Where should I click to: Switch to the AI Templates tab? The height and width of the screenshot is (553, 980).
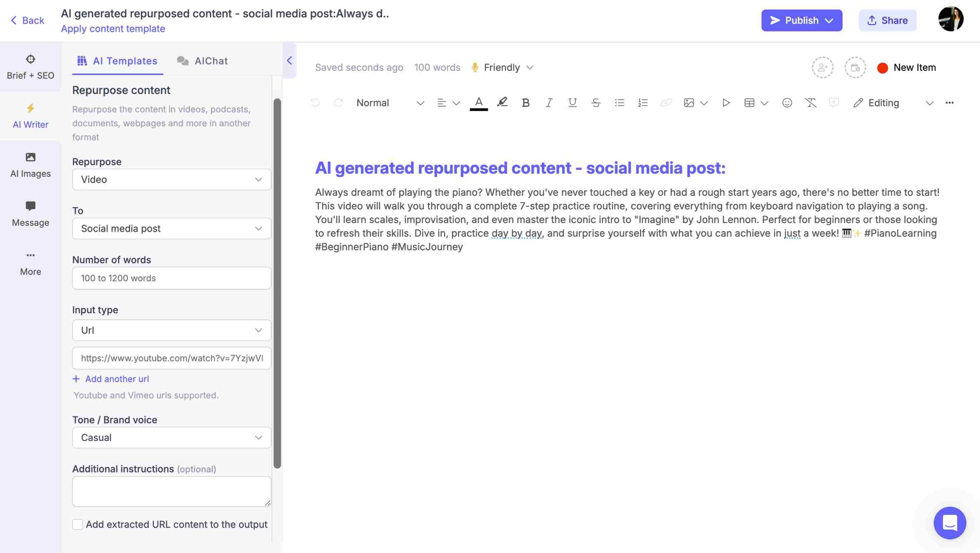[117, 61]
